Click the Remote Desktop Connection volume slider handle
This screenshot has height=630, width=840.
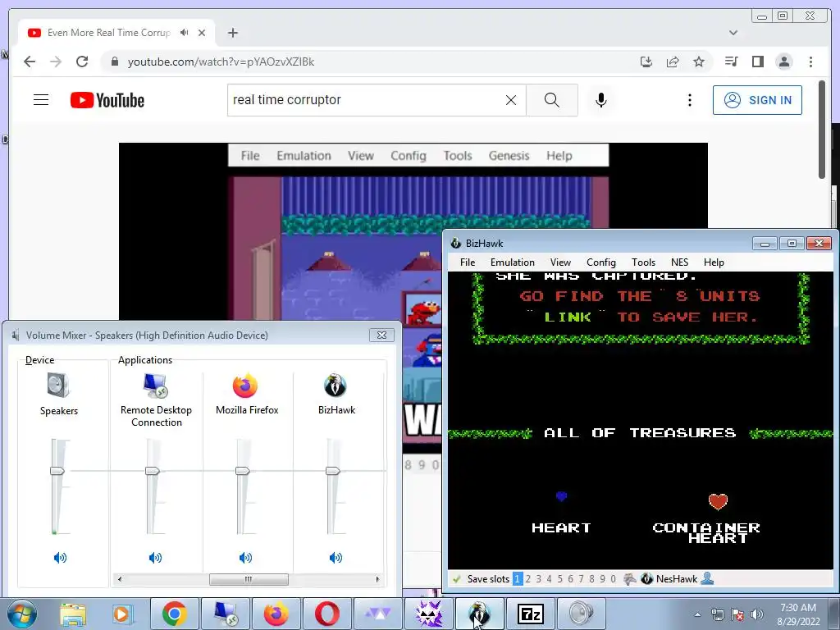tap(153, 471)
